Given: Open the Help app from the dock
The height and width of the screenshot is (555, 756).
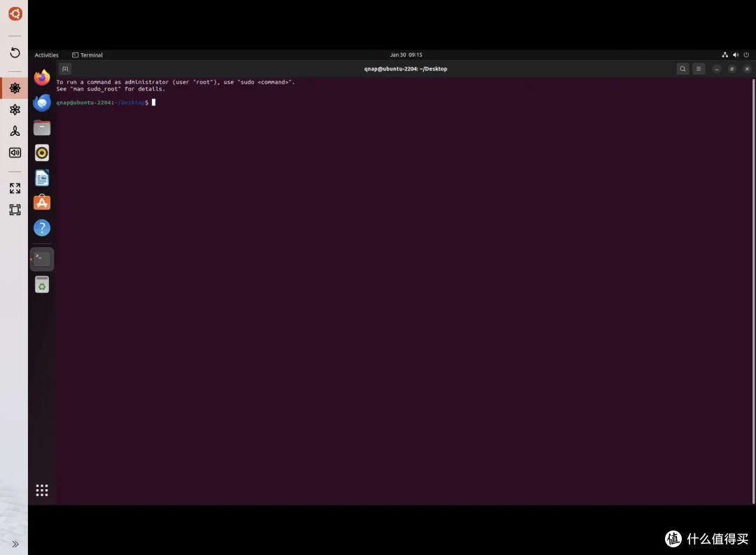Looking at the screenshot, I should 41,227.
